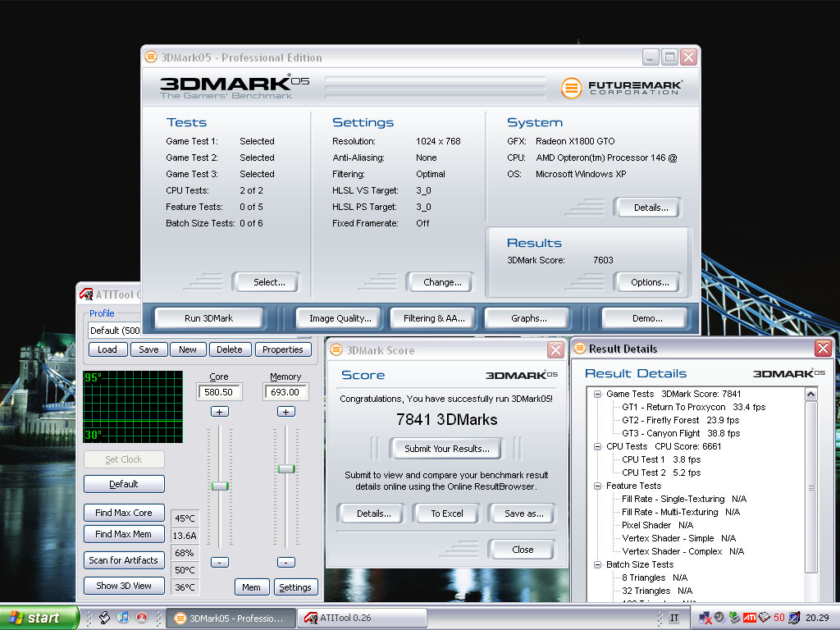
Task: Click the 3DMark Score dialog title icon
Action: [336, 349]
